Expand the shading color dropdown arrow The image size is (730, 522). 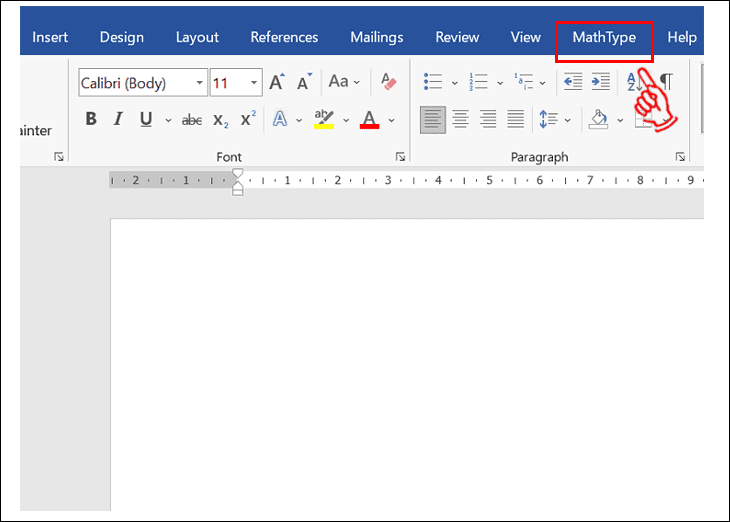(620, 121)
